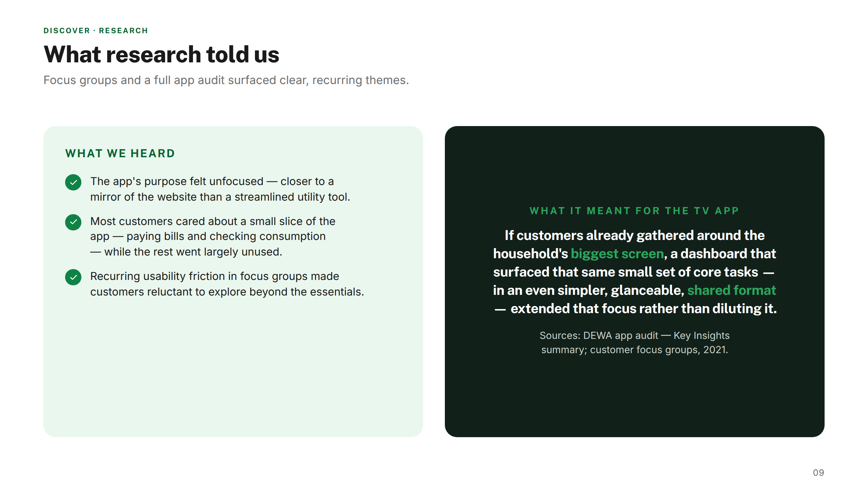Select the 'What research told us' title
This screenshot has height=488, width=868.
(x=161, y=54)
